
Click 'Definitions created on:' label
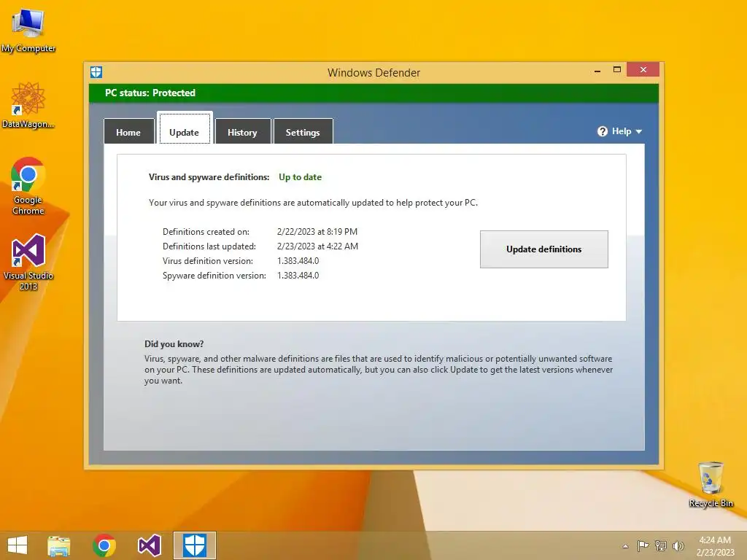tap(206, 232)
